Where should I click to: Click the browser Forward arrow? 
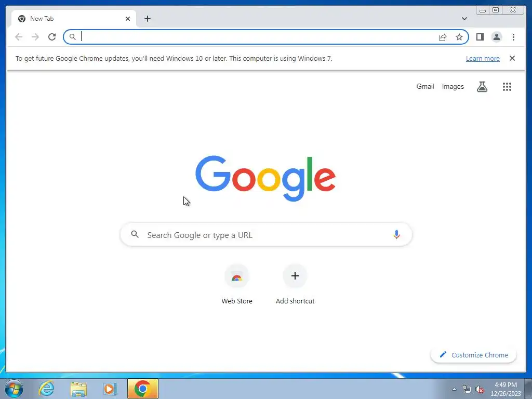(35, 37)
